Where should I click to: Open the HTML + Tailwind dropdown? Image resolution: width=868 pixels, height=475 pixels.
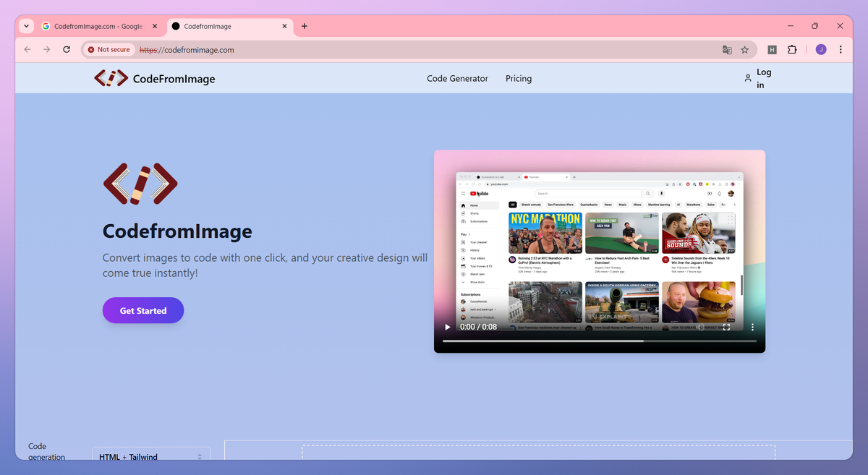151,457
